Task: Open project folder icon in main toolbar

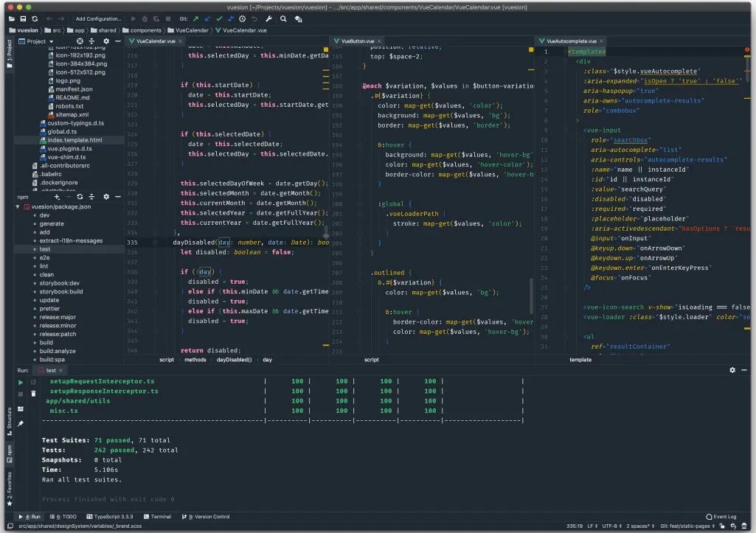Action: coord(12,18)
